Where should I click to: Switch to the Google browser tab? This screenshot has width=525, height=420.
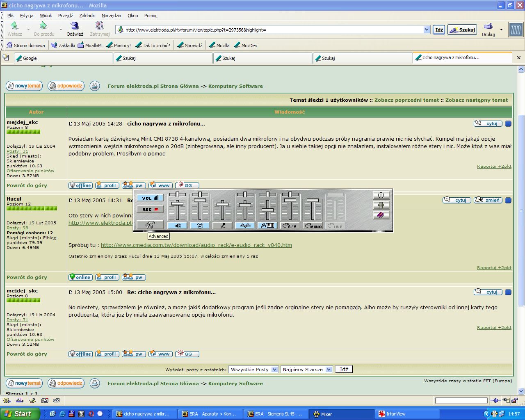point(64,58)
